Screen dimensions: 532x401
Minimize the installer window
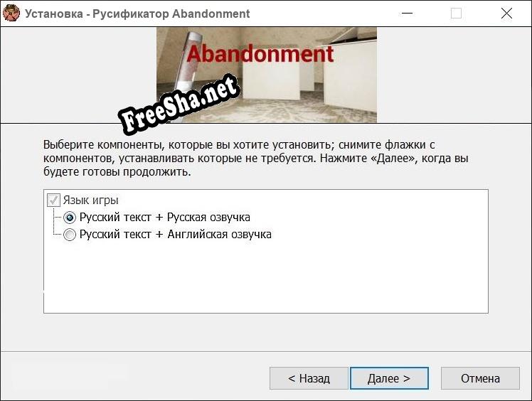(x=406, y=14)
